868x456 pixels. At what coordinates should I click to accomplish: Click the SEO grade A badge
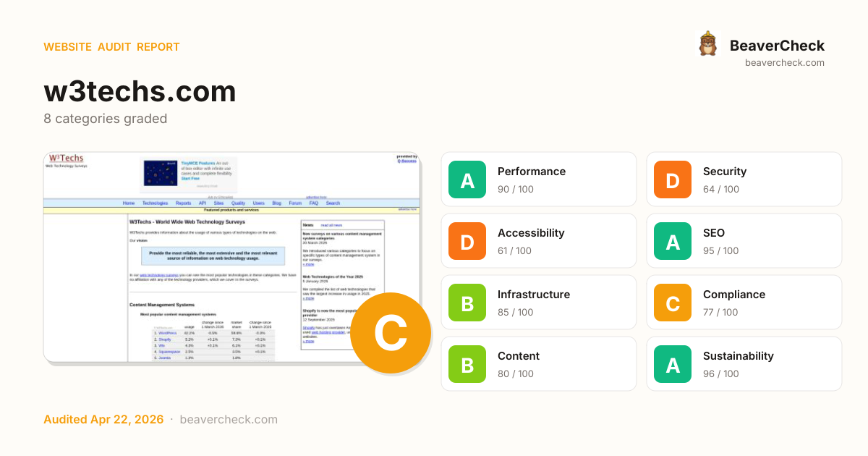click(x=673, y=241)
